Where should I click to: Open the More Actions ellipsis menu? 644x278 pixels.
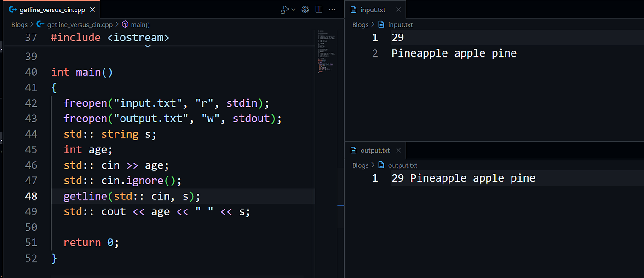coord(333,10)
